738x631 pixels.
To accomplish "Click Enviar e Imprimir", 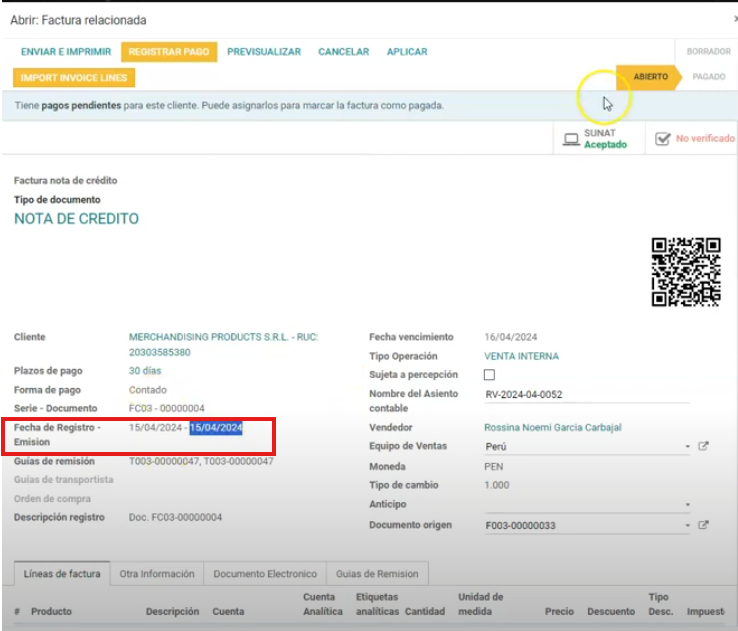I will (66, 52).
